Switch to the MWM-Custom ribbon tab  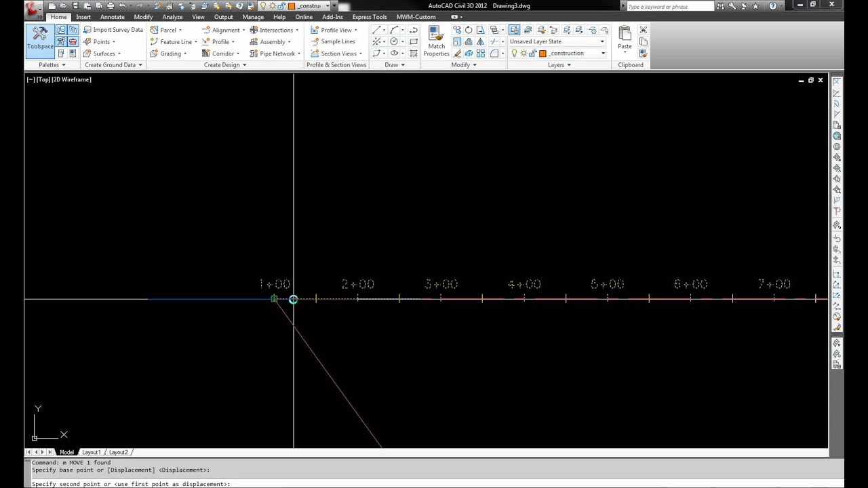click(x=416, y=17)
